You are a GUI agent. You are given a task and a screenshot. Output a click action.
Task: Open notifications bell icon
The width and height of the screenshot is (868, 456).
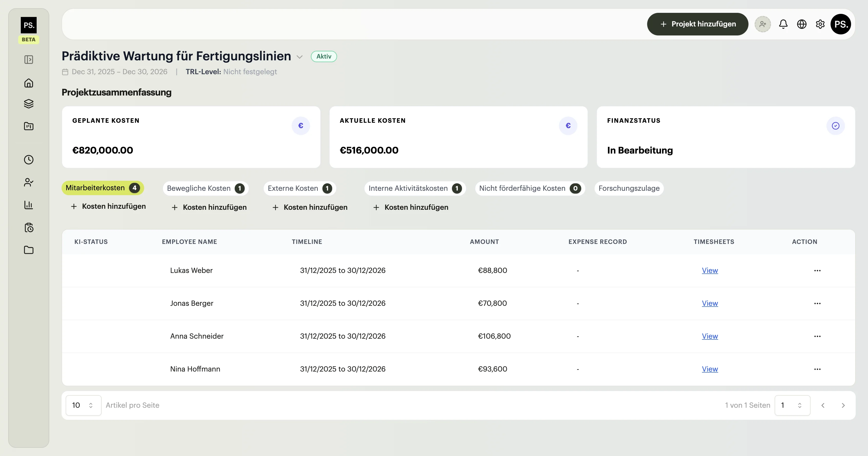click(783, 24)
